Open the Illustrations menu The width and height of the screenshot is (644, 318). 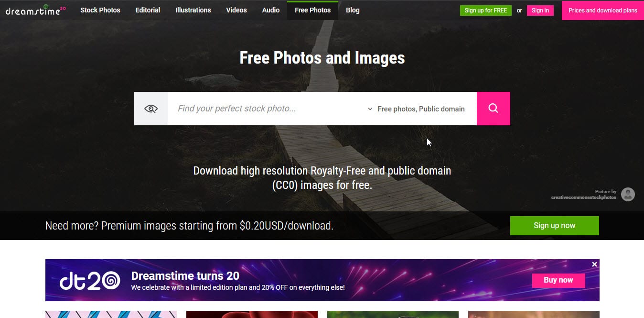pyautogui.click(x=193, y=10)
